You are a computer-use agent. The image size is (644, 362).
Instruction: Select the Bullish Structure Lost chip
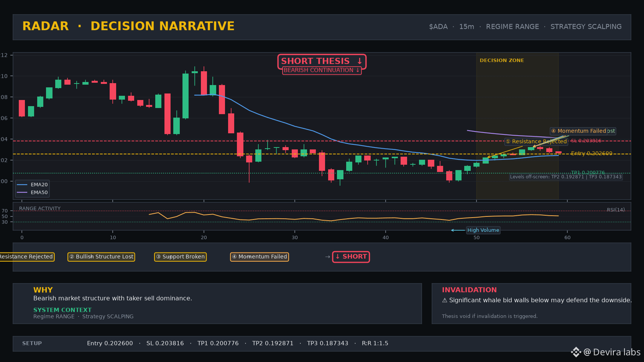coord(101,257)
